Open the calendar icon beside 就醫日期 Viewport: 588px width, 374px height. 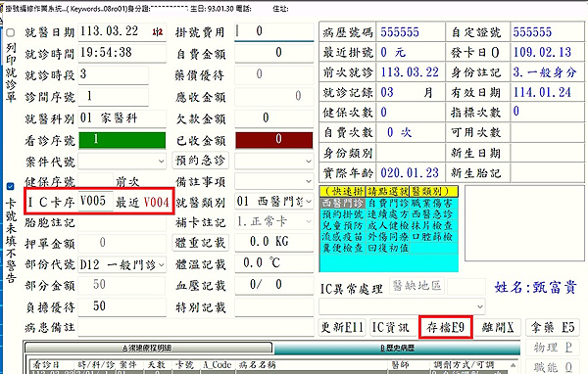(158, 32)
